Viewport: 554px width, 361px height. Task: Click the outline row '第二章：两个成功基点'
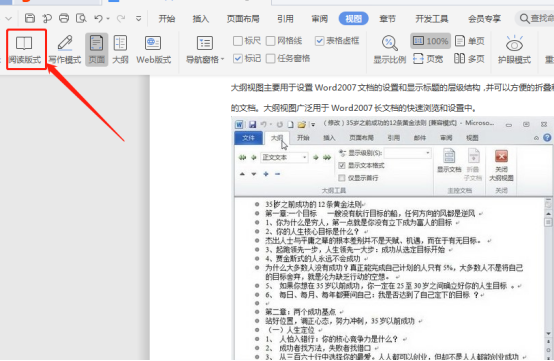point(300,312)
